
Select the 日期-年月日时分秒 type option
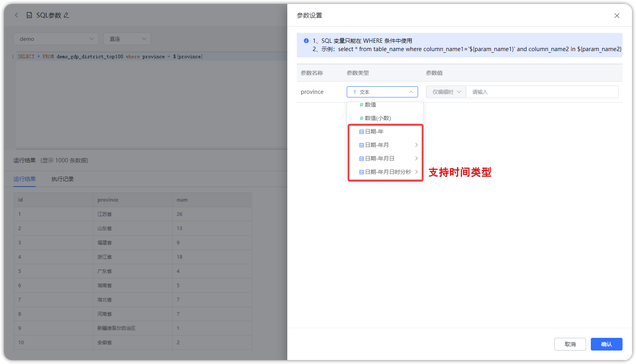(385, 172)
